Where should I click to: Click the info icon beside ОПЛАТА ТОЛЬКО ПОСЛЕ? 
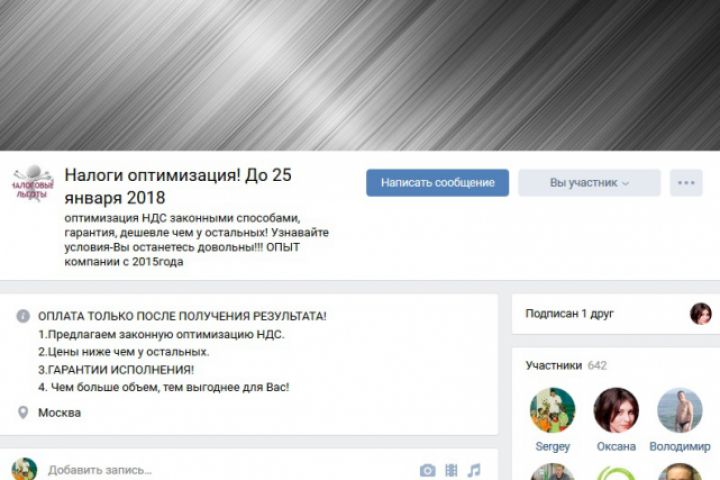[x=23, y=316]
